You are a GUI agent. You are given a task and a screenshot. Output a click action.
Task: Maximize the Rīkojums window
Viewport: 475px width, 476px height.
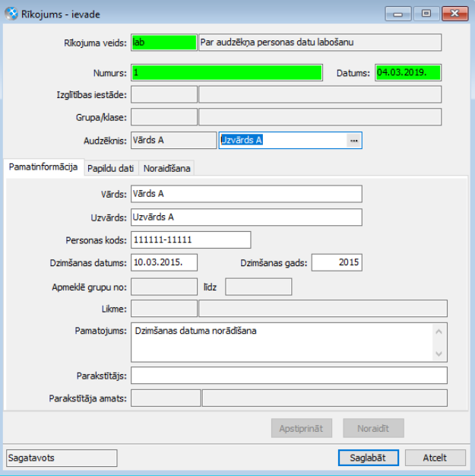[x=426, y=14]
